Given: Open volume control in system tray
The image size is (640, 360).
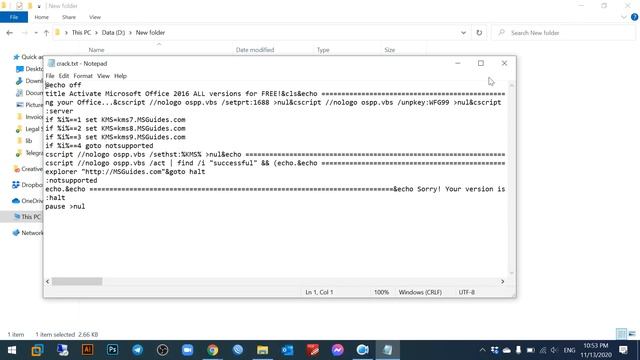Looking at the screenshot, I should click(554, 350).
